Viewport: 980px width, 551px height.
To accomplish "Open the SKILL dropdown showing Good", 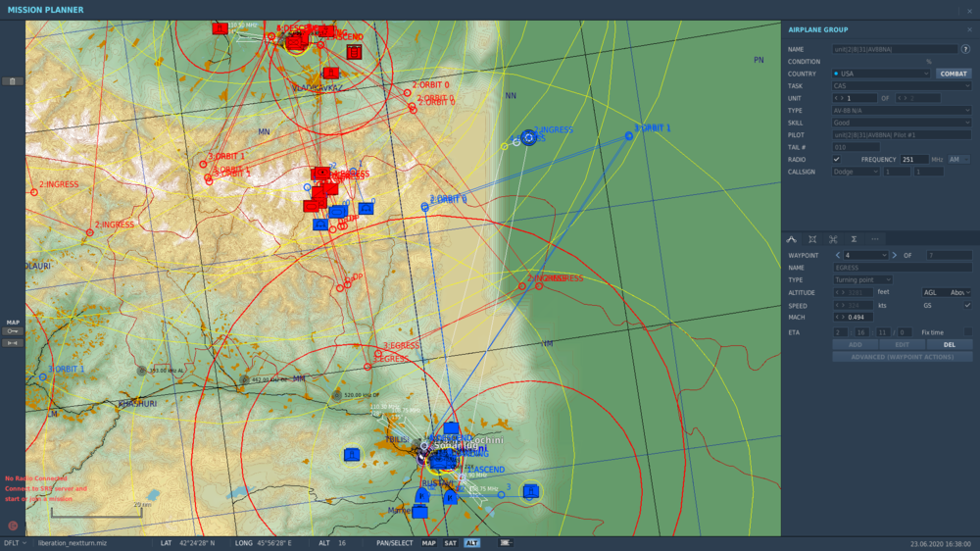I will coord(902,123).
